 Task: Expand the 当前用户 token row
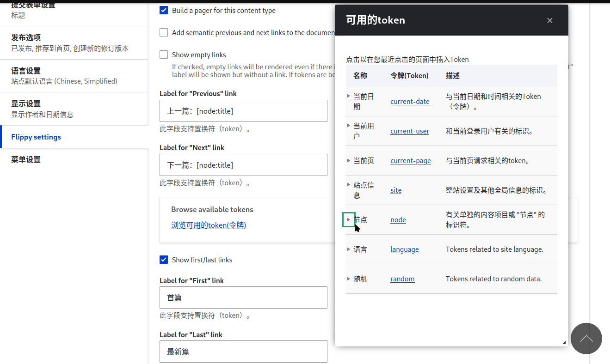point(349,126)
